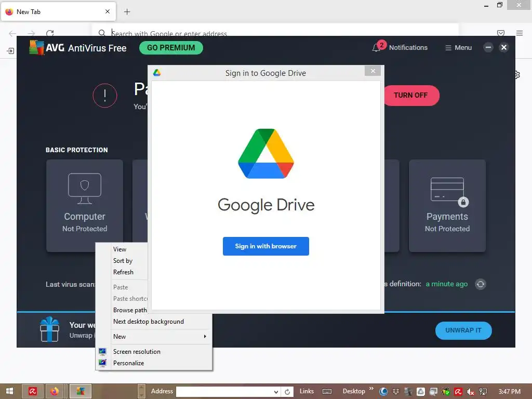Click the Sign in with browser button
532x399 pixels.
(x=265, y=246)
